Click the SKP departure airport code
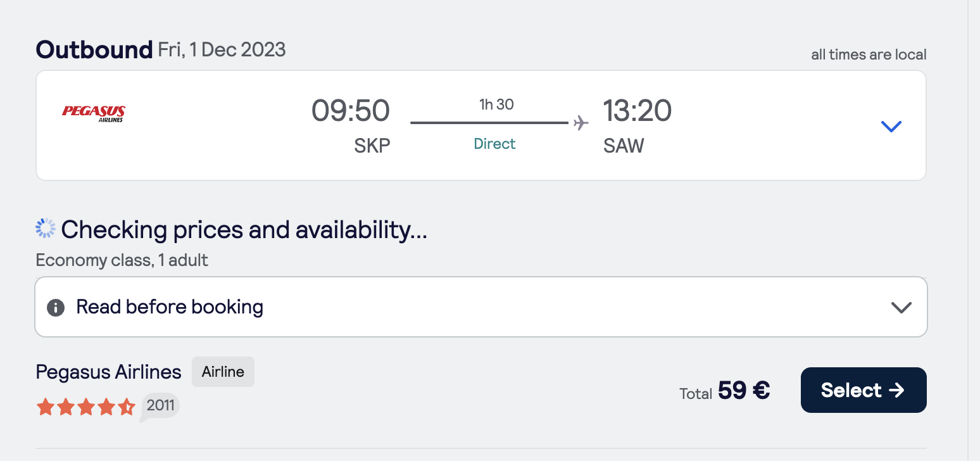Screen dimensions: 980x461 (372, 146)
